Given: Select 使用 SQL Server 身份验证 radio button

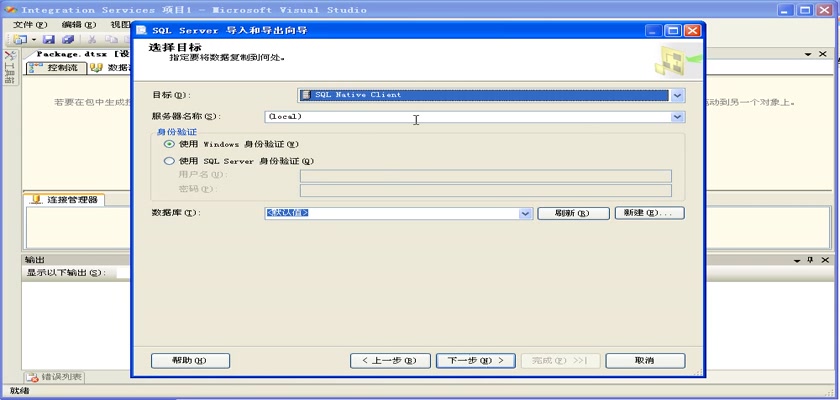Looking at the screenshot, I should (x=169, y=161).
